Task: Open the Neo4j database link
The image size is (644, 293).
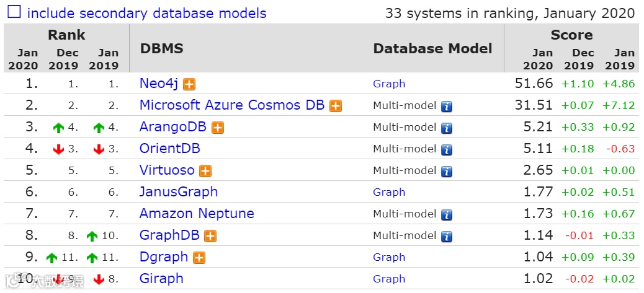Action: pyautogui.click(x=159, y=84)
